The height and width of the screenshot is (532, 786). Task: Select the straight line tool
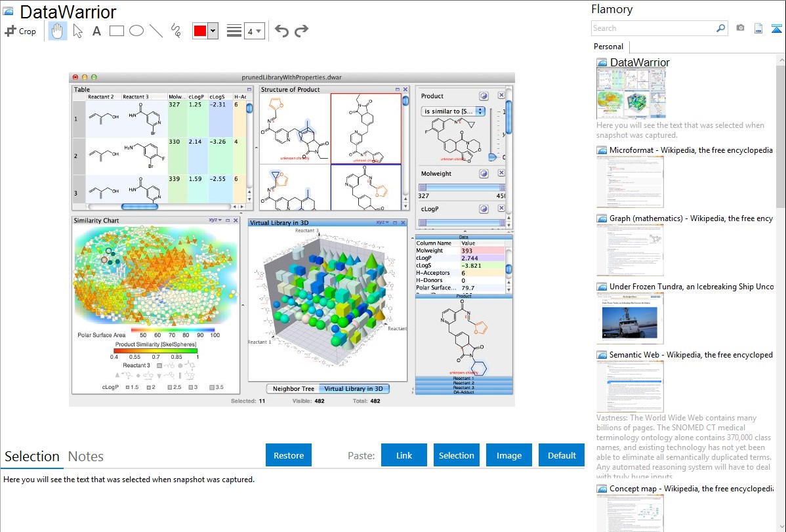(156, 31)
